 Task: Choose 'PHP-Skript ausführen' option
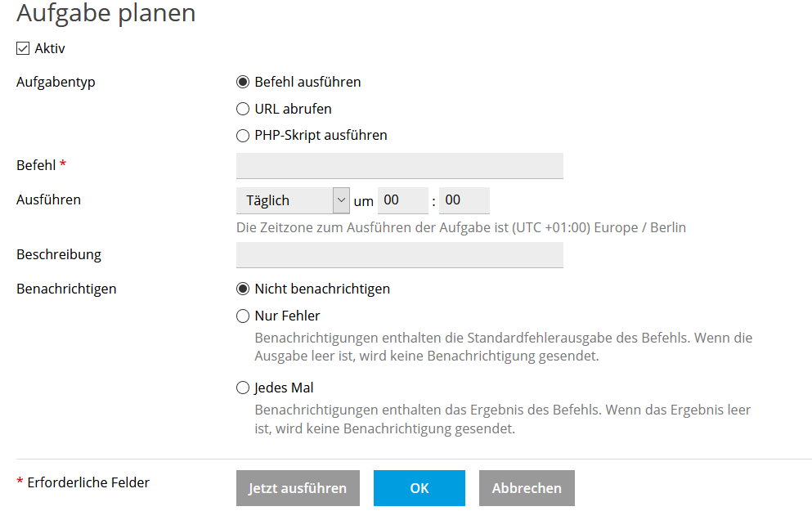pyautogui.click(x=242, y=136)
